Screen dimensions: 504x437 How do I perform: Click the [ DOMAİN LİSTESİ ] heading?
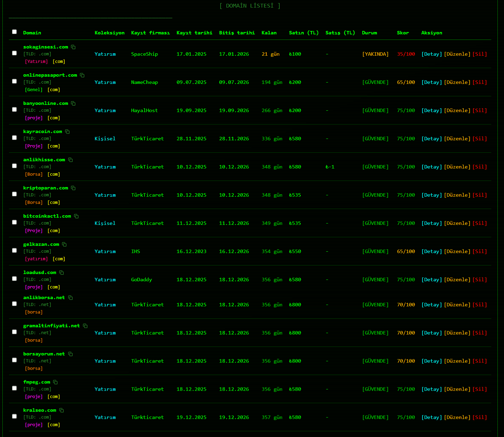250,6
